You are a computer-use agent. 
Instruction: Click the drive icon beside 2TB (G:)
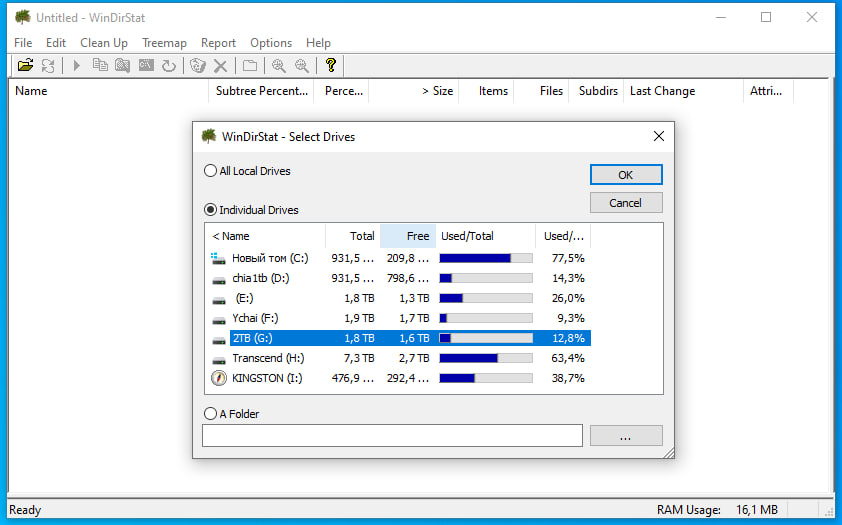pos(219,339)
